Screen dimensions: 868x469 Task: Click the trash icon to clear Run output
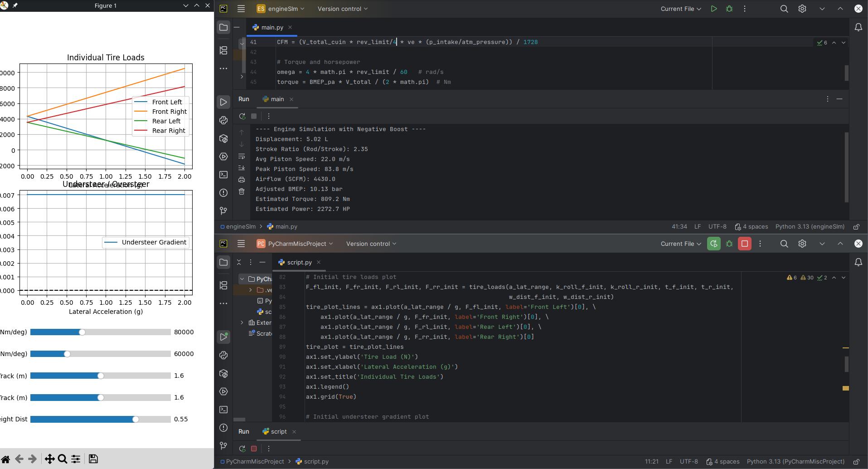pyautogui.click(x=242, y=192)
